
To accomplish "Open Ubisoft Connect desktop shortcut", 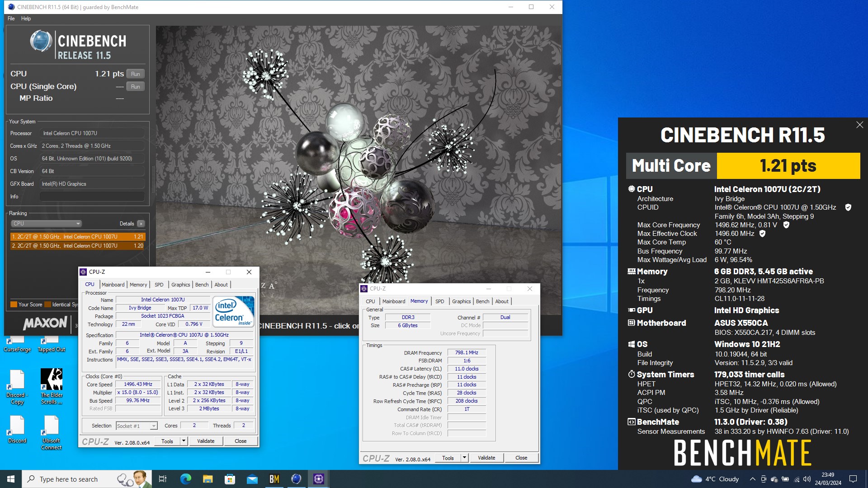I will [x=51, y=433].
